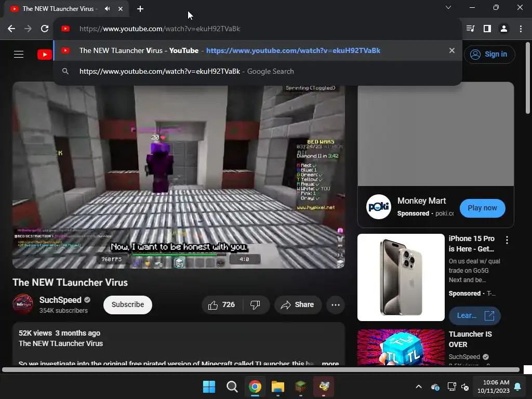Click the Chrome taskbar icon
This screenshot has height=399, width=532.
[255, 387]
